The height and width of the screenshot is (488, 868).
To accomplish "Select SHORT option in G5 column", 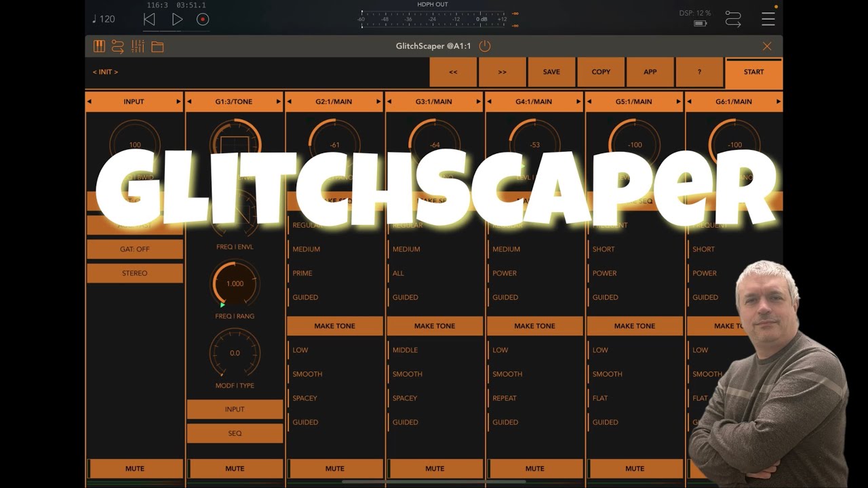I will coord(604,249).
